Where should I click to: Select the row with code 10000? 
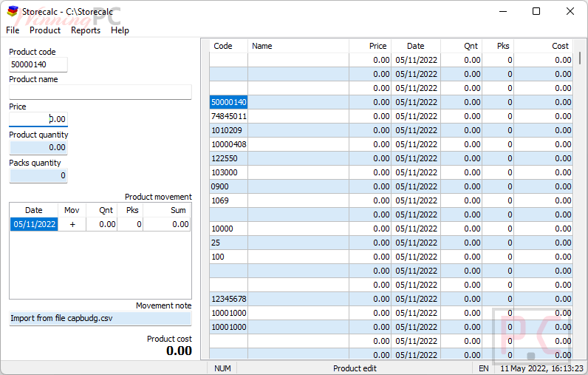391,229
